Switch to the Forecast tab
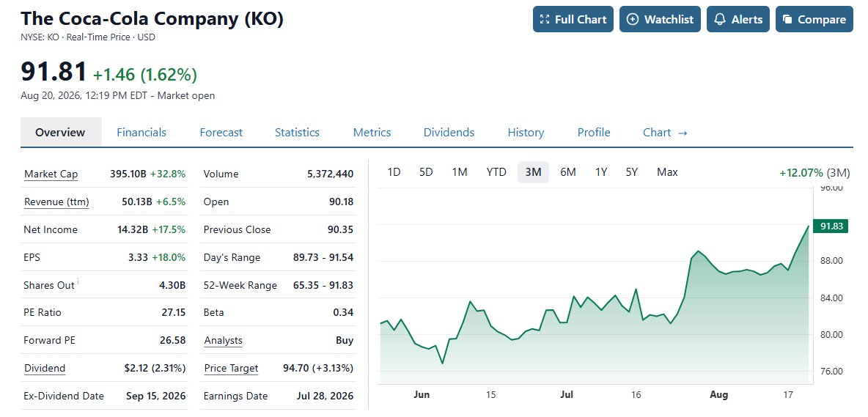Viewport: 868px width, 417px height. [221, 132]
